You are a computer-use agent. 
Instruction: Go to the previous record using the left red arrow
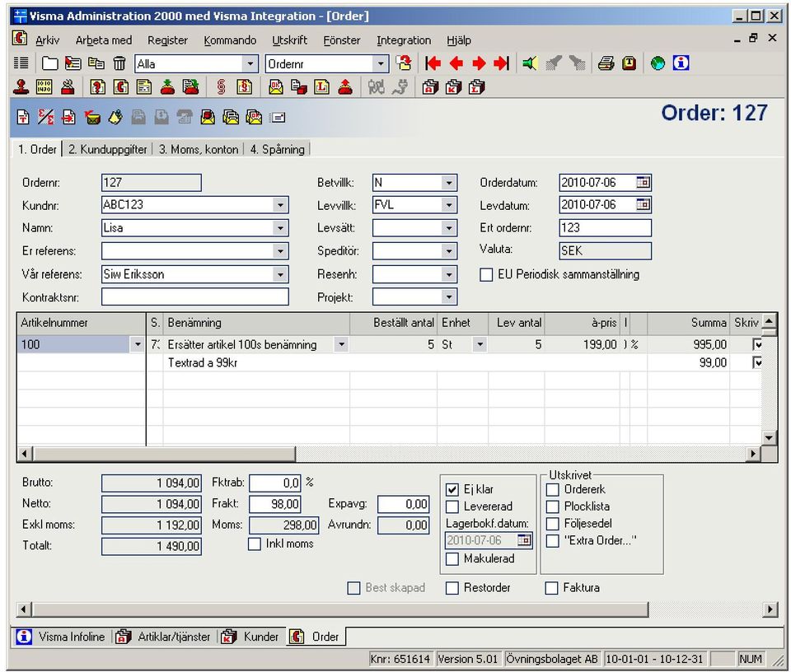coord(456,63)
